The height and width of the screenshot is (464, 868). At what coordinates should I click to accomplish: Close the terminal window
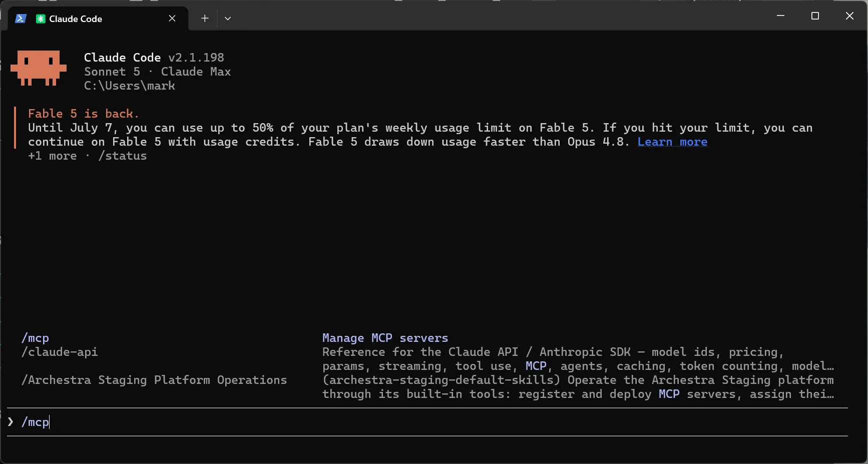tap(849, 16)
